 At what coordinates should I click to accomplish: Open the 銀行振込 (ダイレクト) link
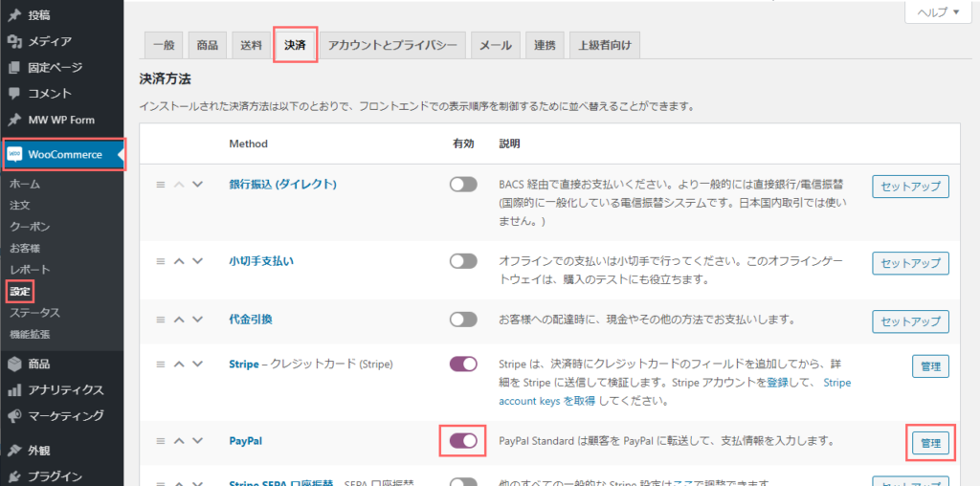click(x=283, y=185)
